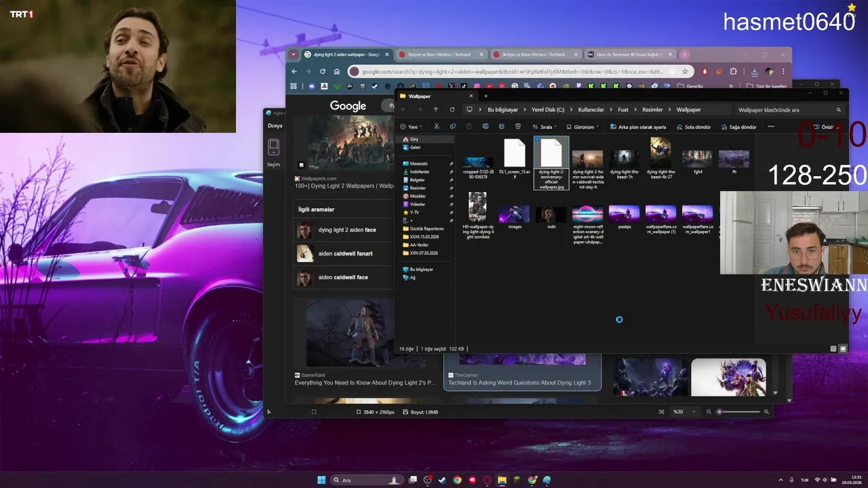Open the Sırala sort dropdown

[544, 127]
